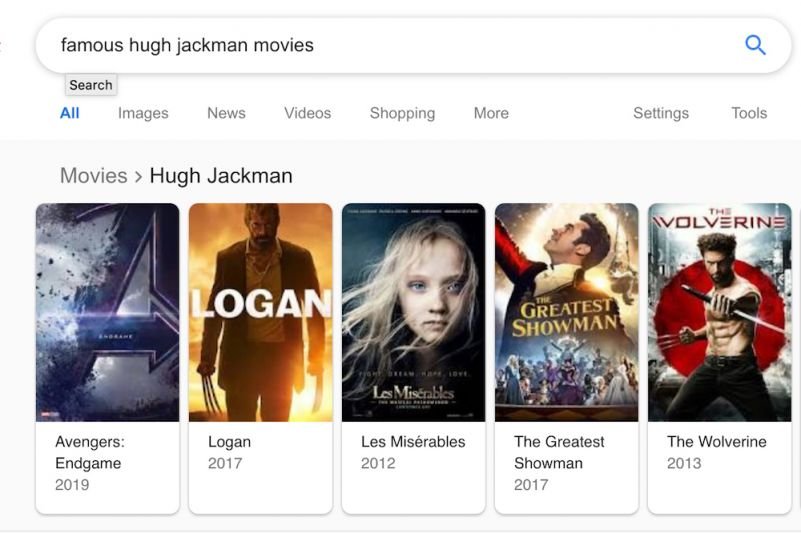Open the Shopping tab
The width and height of the screenshot is (801, 533).
[402, 113]
